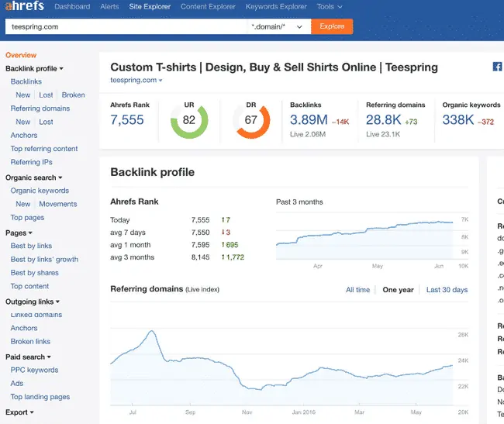The image size is (504, 424).
Task: Select the Last 30 days range
Action: (x=447, y=290)
